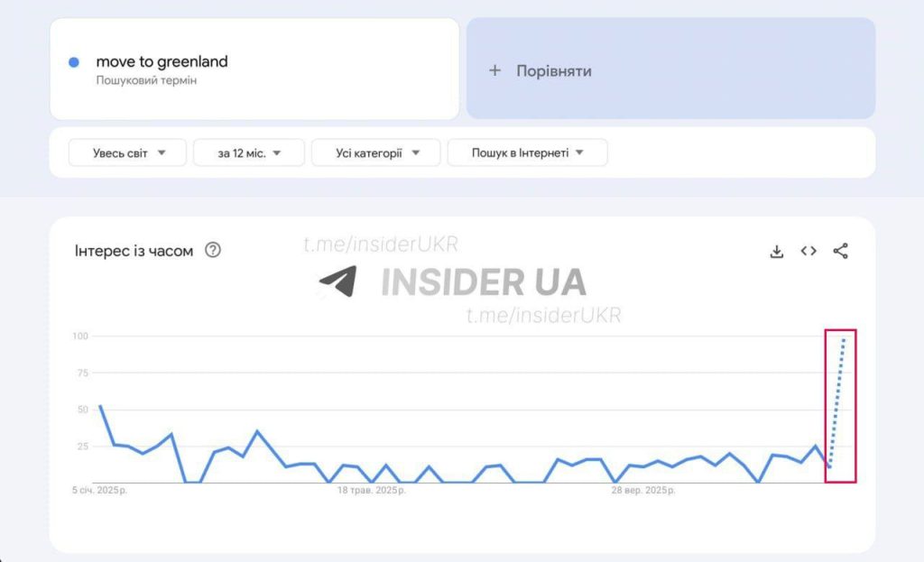924x562 pixels.
Task: Edit the move to greenland search term
Action: [x=162, y=61]
